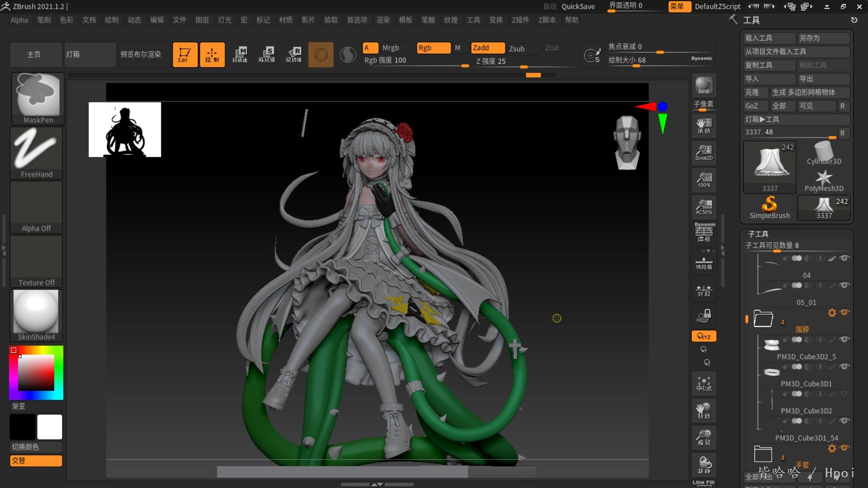This screenshot has width=868, height=488.
Task: Click the camera lock icon
Action: click(x=703, y=315)
